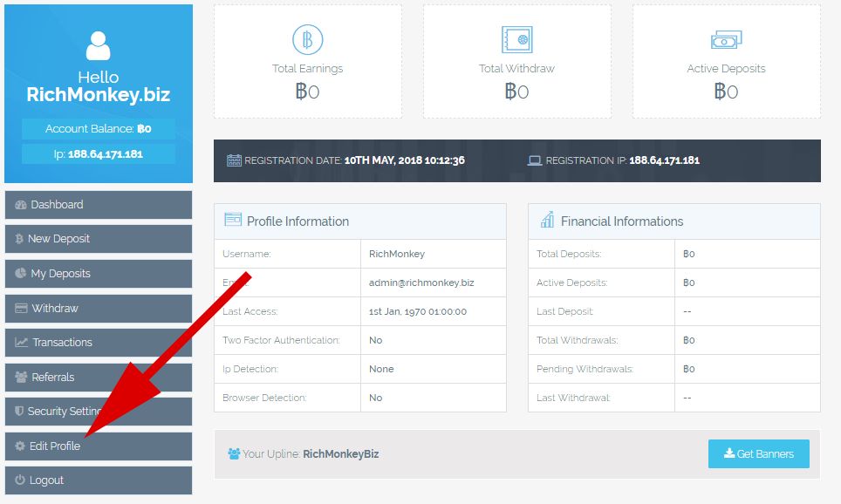Click the RichMonkeyBiz upline name
The width and height of the screenshot is (841, 504).
click(x=340, y=454)
